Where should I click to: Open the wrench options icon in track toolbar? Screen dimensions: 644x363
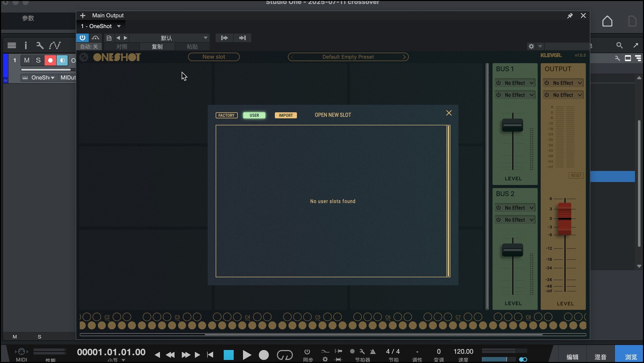[x=40, y=45]
